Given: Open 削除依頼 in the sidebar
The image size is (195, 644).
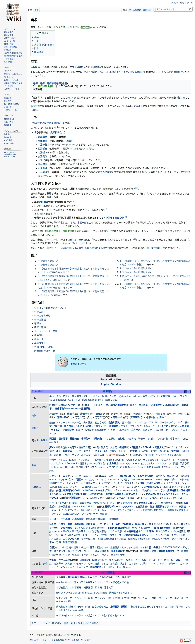Looking at the screenshot, I should [x=8, y=50].
